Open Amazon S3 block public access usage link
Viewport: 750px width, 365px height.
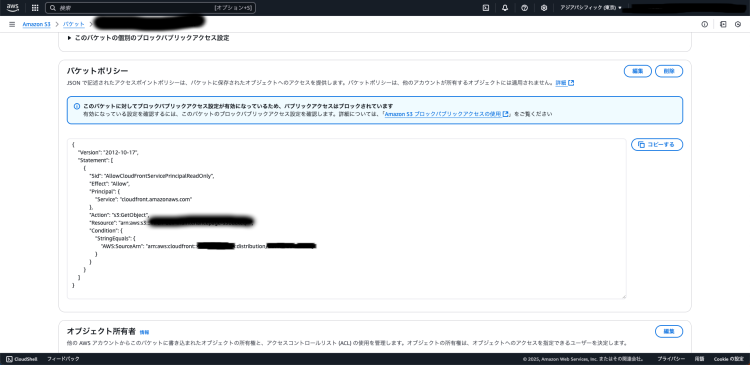(x=446, y=114)
